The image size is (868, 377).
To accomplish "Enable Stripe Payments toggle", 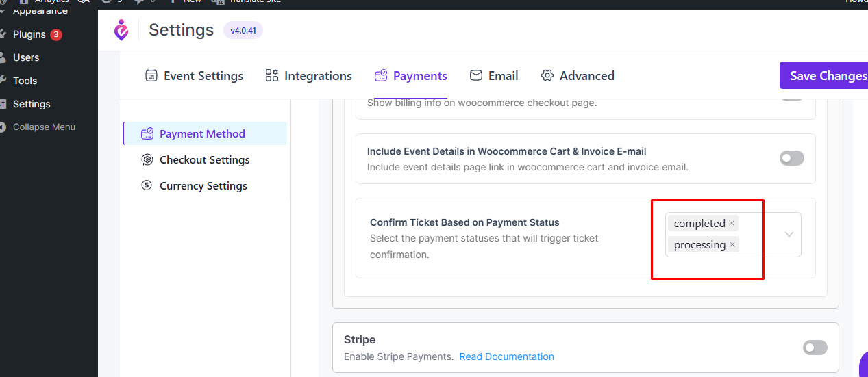I will (815, 348).
